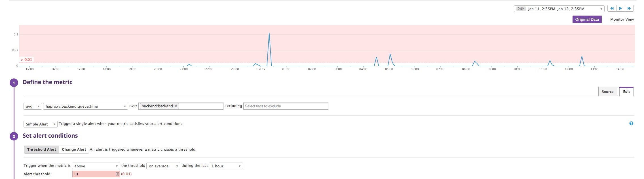
Task: Click the tallest spike on the graph
Action: (269, 34)
